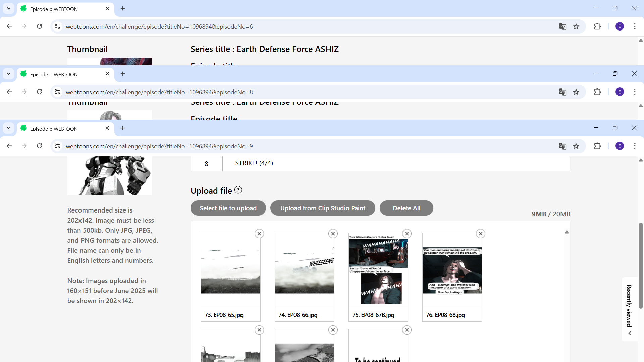The width and height of the screenshot is (644, 362).
Task: Click Upload from Clip Studio Paint
Action: tap(323, 208)
